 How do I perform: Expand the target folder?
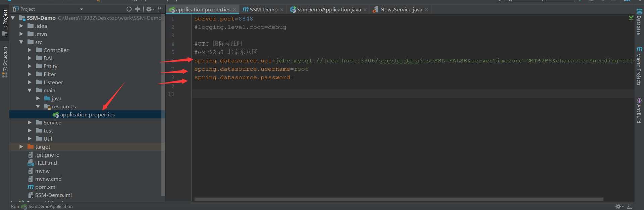(21, 147)
